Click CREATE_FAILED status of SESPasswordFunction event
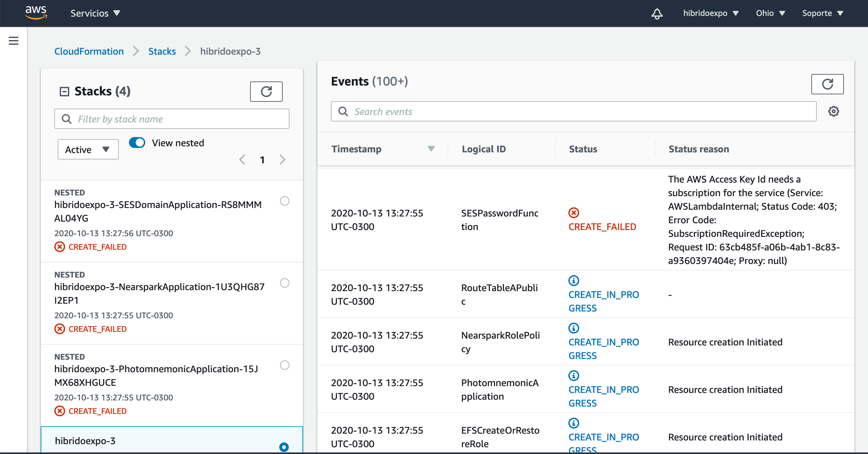This screenshot has height=454, width=868. (x=602, y=227)
